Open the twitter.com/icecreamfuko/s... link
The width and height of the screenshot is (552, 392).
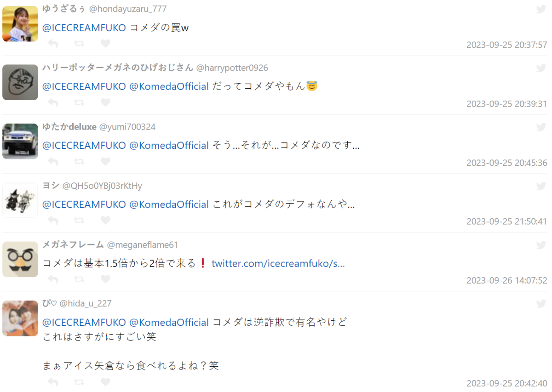278,263
